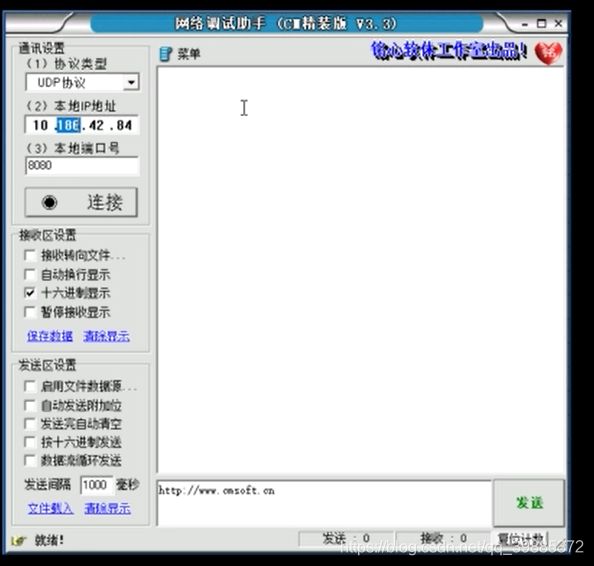The height and width of the screenshot is (566, 594).
Task: Click the 就绪! status text
Action: pyautogui.click(x=49, y=540)
